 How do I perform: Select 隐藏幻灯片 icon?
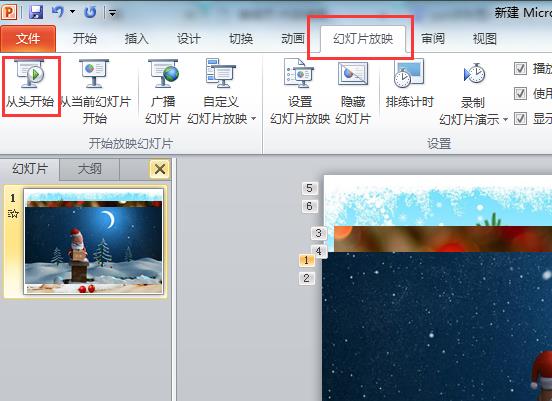click(353, 74)
